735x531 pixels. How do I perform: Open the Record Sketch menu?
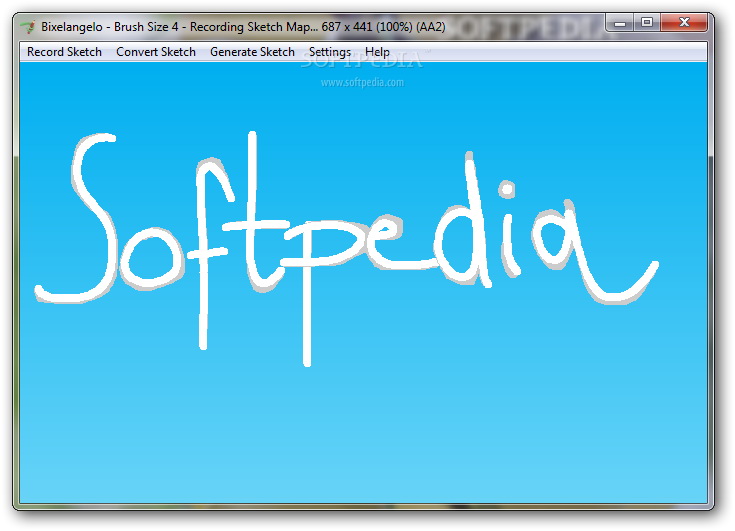64,52
